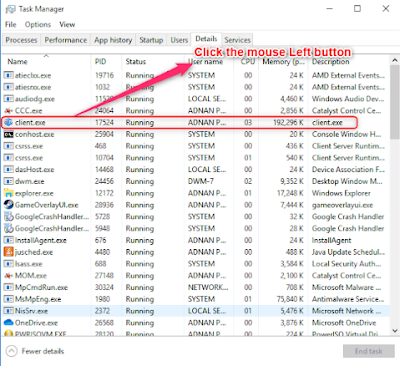The image size is (400, 366).
Task: Click the scrollbar down arrow
Action: point(395,330)
